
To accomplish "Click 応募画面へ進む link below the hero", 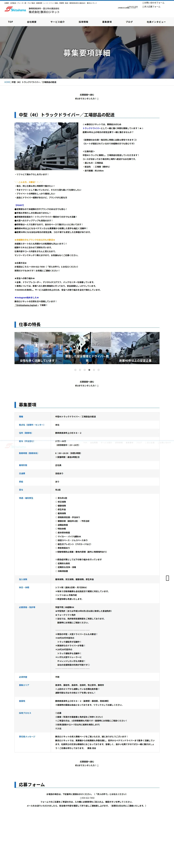I will [87, 97].
